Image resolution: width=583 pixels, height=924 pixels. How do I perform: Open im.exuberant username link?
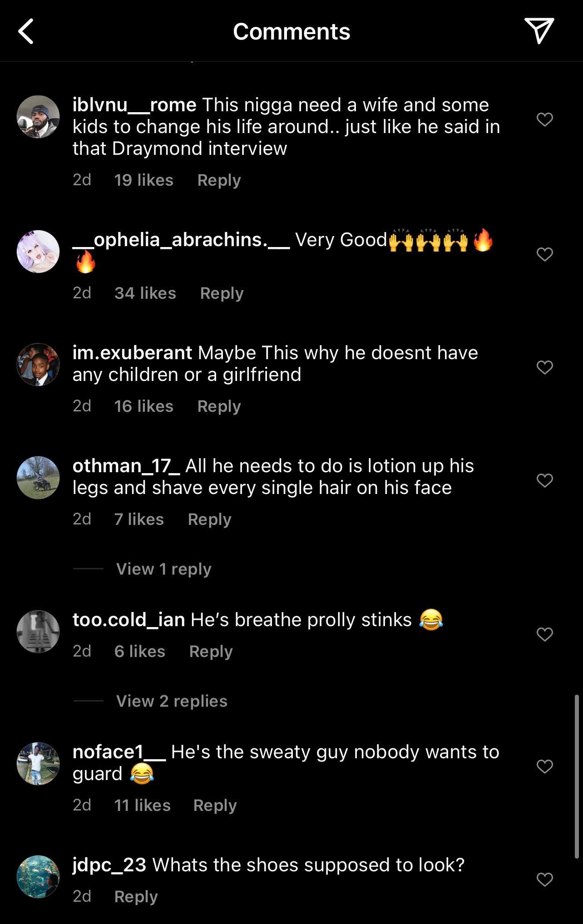point(132,353)
